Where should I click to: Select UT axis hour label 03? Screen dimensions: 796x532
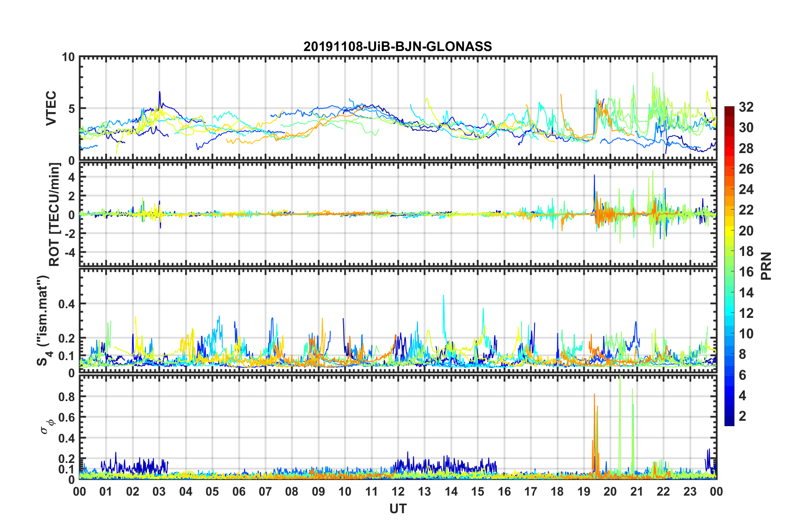point(159,491)
